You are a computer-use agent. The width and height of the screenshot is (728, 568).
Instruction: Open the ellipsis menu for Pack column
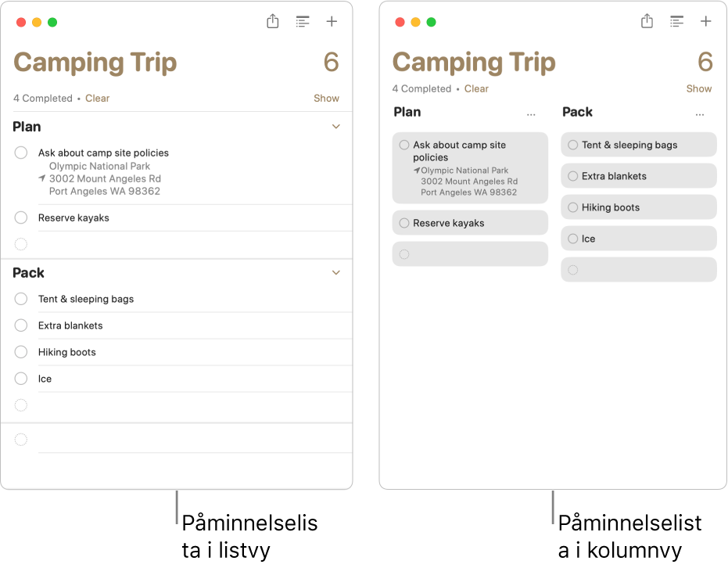700,114
